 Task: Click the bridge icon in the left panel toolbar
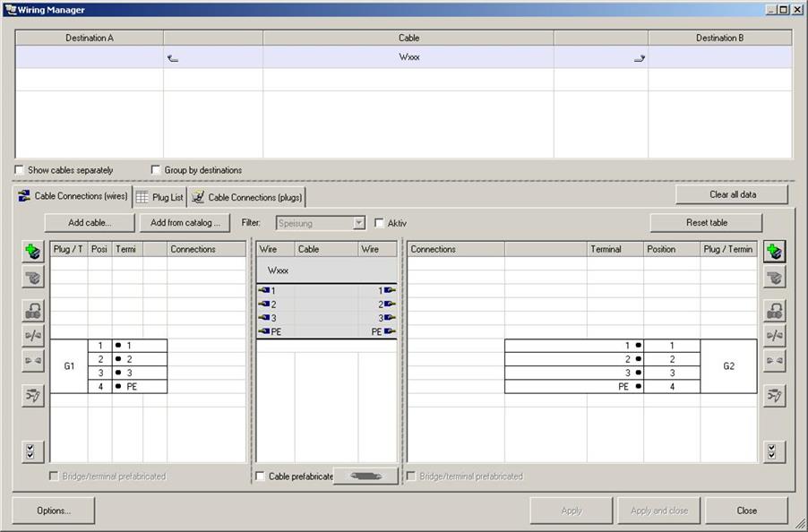[x=33, y=311]
